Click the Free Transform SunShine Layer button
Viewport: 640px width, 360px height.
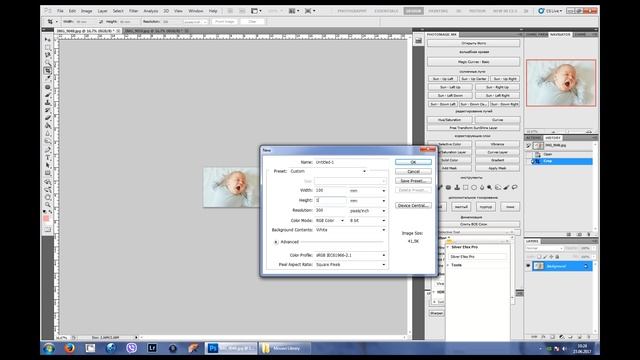(x=473, y=128)
